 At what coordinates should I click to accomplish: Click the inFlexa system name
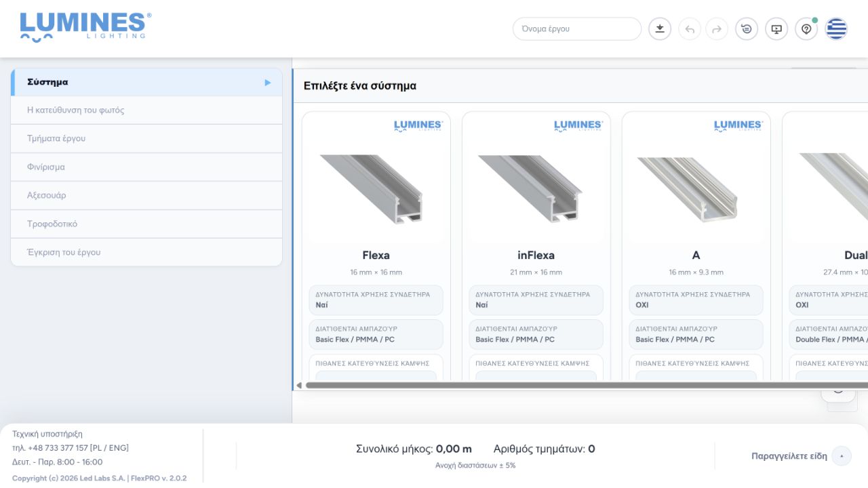(x=536, y=256)
